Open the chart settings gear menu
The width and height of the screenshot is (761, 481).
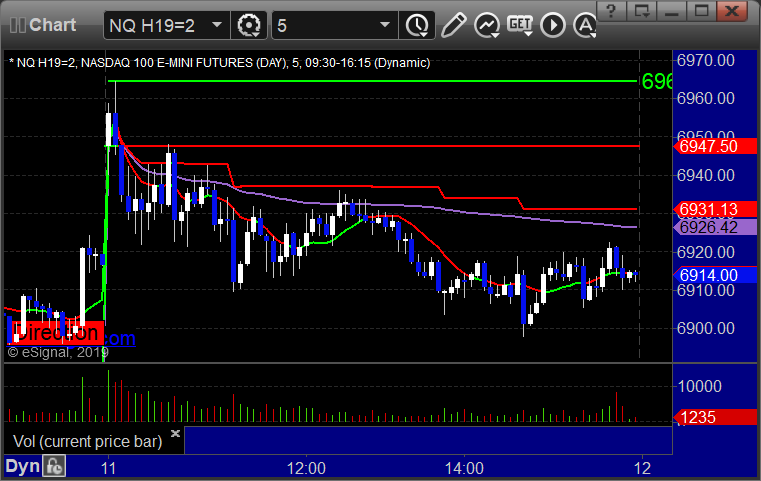point(249,25)
